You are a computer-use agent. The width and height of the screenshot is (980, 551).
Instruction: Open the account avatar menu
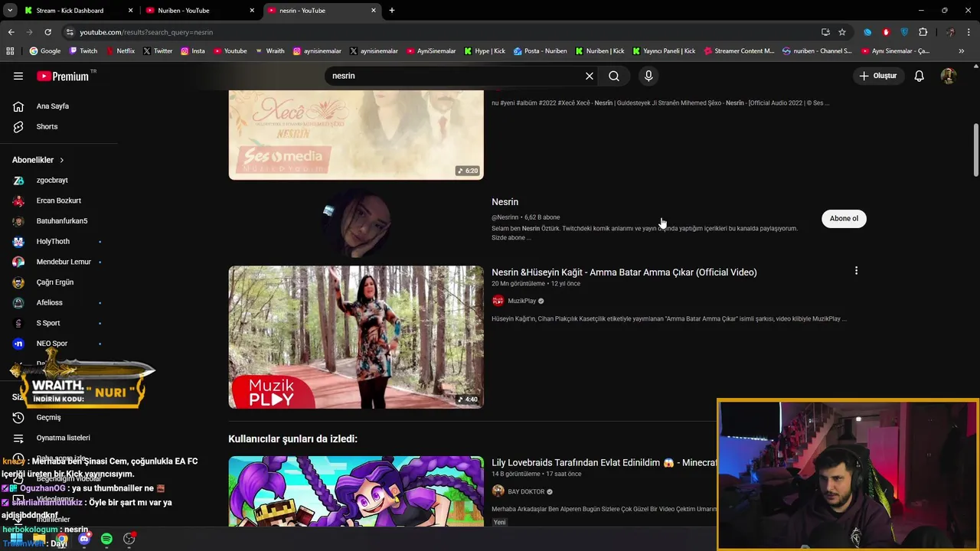(x=949, y=76)
